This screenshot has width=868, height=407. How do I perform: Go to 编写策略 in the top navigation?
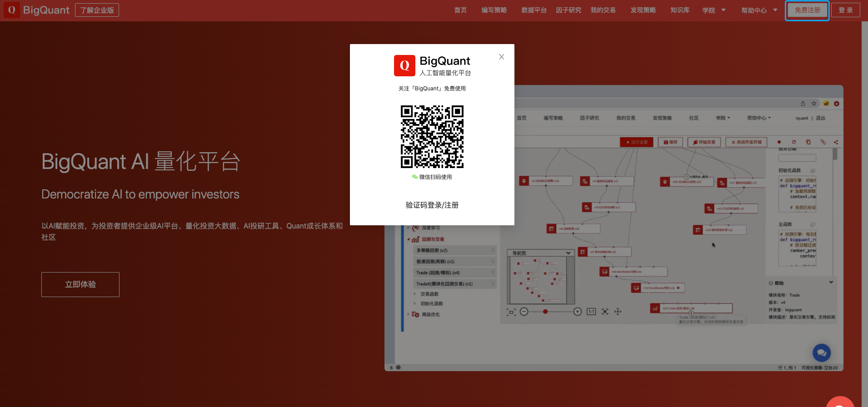(494, 10)
